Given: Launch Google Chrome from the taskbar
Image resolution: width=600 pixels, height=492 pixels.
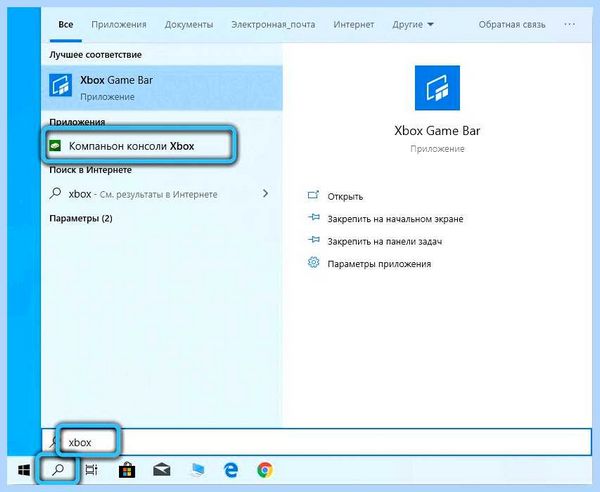Looking at the screenshot, I should pyautogui.click(x=265, y=470).
